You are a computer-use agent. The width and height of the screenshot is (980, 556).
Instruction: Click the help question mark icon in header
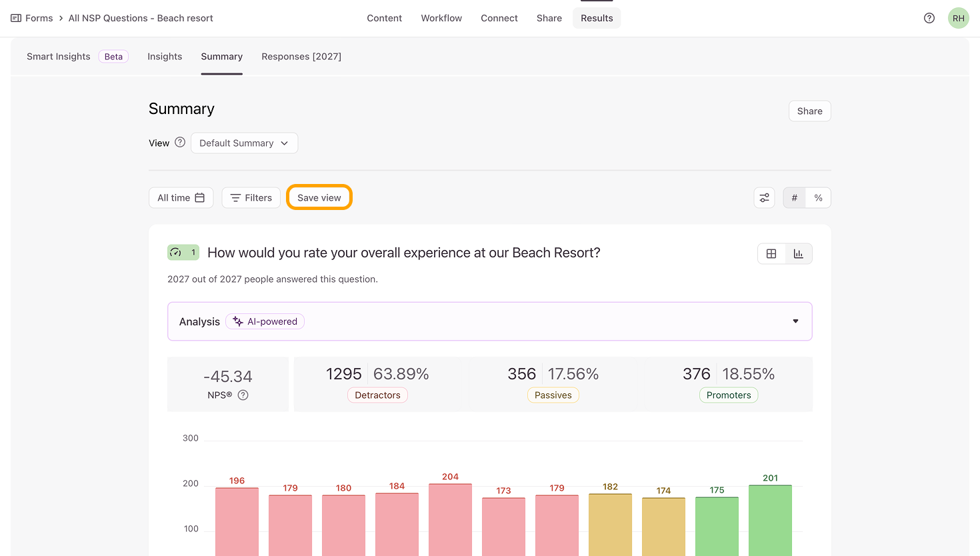(929, 18)
